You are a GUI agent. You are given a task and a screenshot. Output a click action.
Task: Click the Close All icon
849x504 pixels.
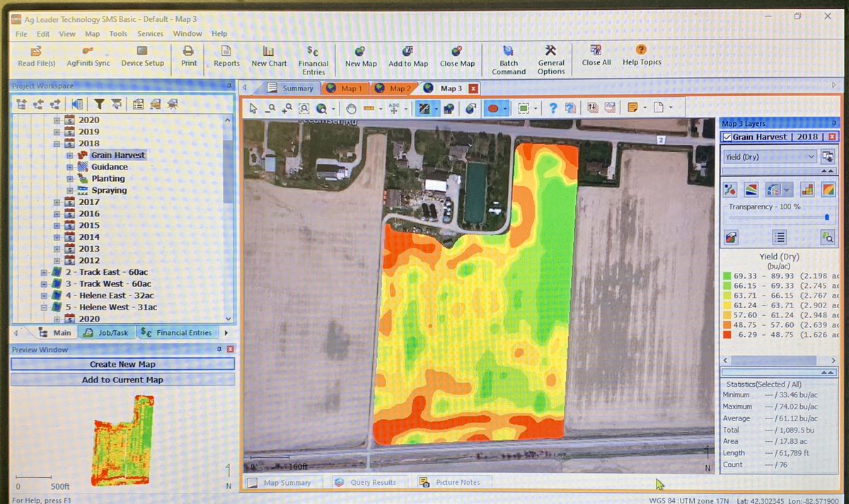coord(596,57)
